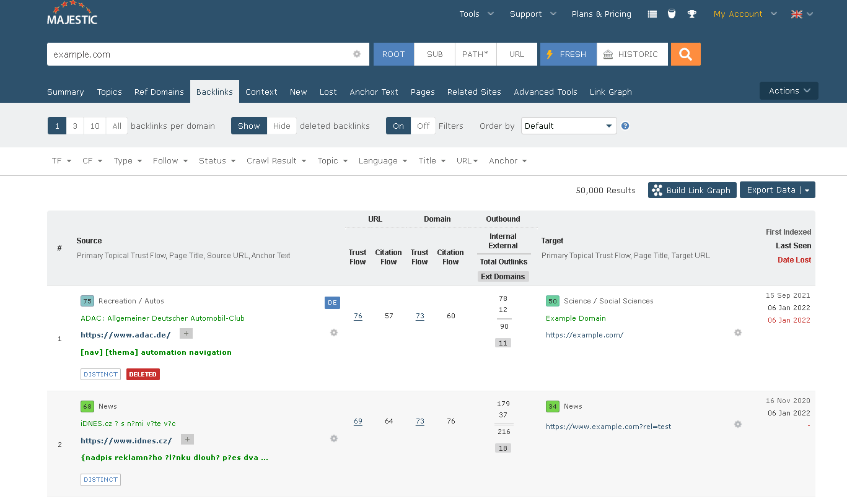Open the Tools menu dropdown
Image resolution: width=847 pixels, height=504 pixels.
pyautogui.click(x=476, y=14)
